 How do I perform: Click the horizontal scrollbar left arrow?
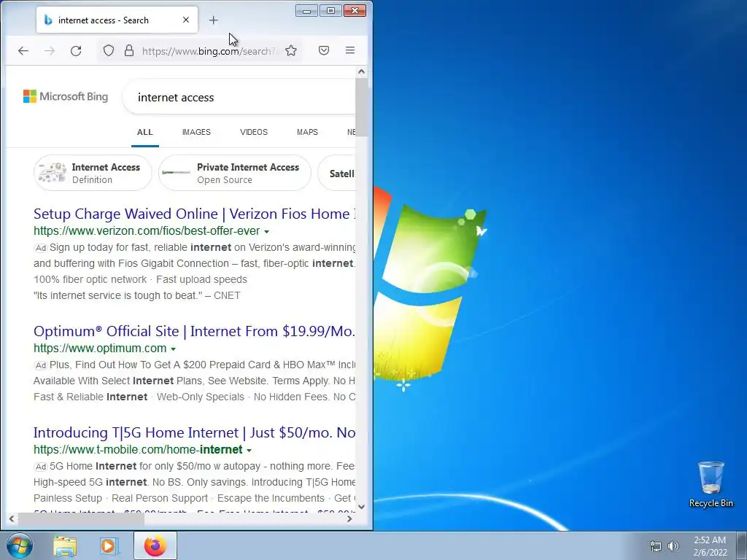point(12,518)
